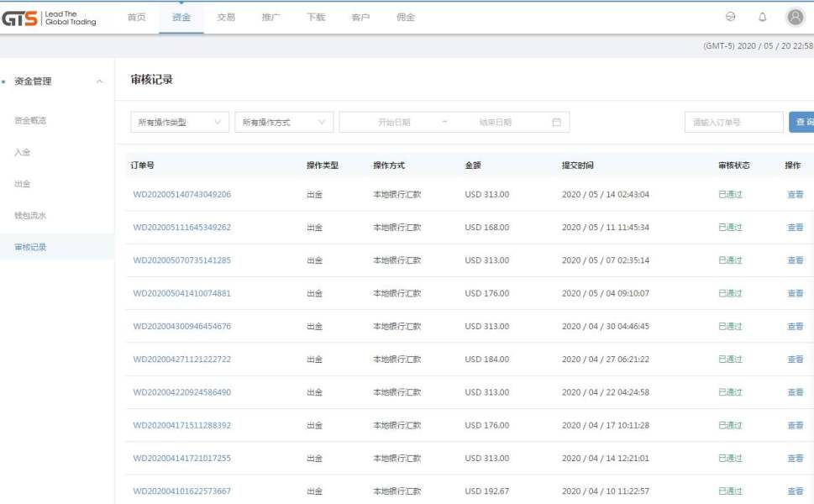814x504 pixels.
Task: Click the 开始日期 start date field
Action: click(x=394, y=123)
